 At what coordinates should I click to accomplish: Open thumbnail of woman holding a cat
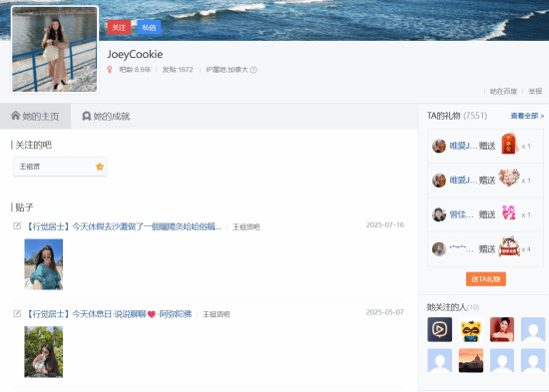tap(43, 352)
